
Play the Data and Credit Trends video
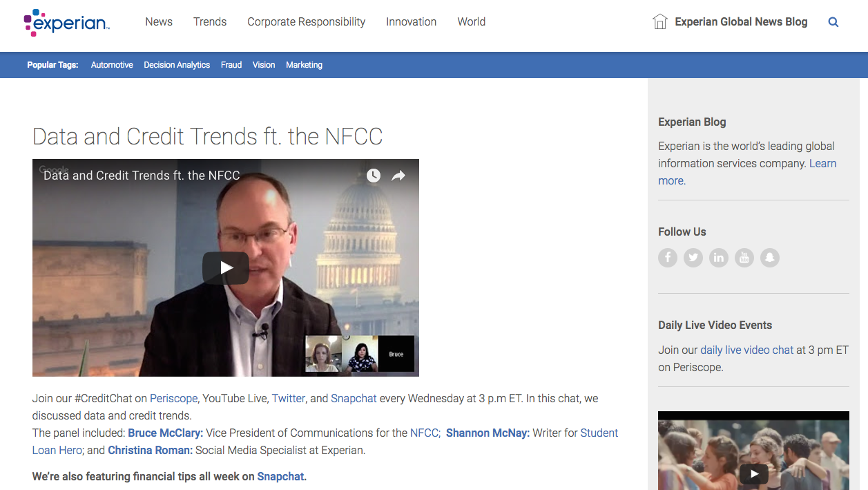226,268
